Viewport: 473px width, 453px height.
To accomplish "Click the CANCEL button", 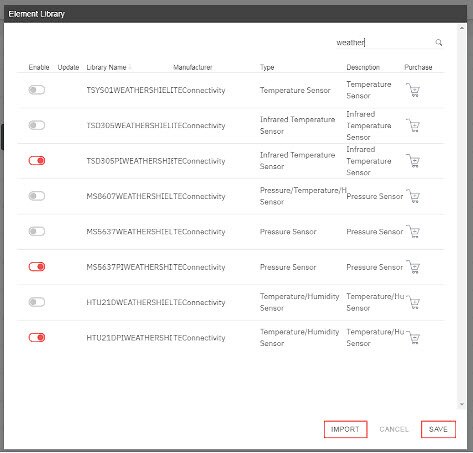I will (x=394, y=429).
